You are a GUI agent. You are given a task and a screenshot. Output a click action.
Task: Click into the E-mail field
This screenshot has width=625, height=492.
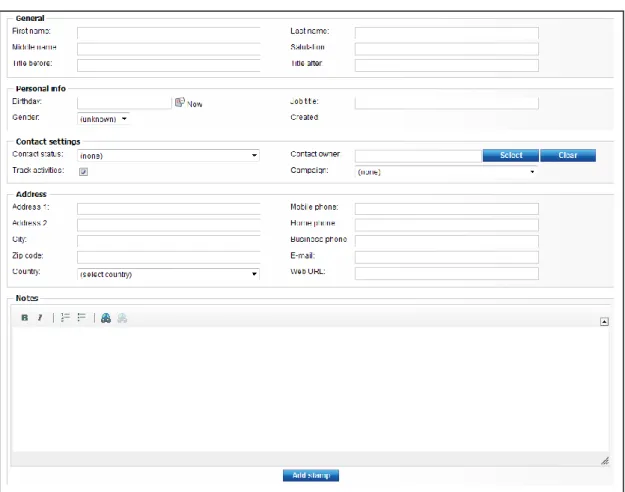point(447,257)
